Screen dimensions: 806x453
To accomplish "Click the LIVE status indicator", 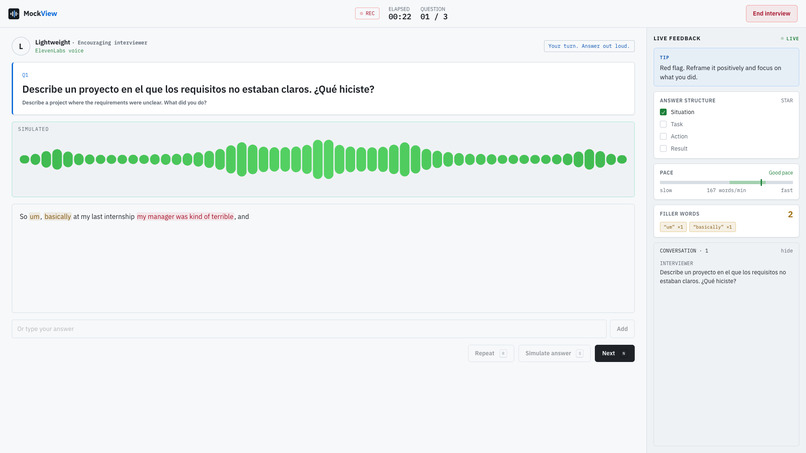I will 790,39.
